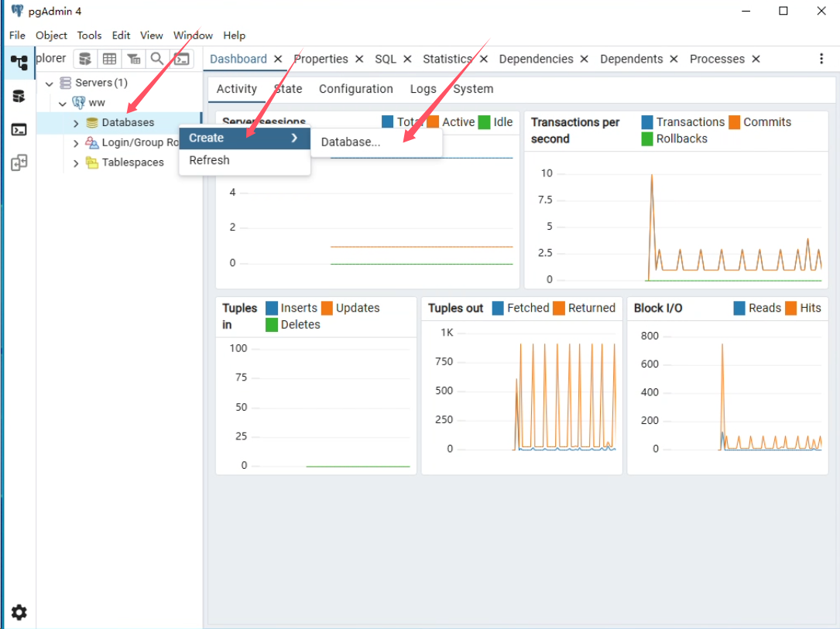The height and width of the screenshot is (629, 840).
Task: Open the View menu
Action: click(152, 36)
